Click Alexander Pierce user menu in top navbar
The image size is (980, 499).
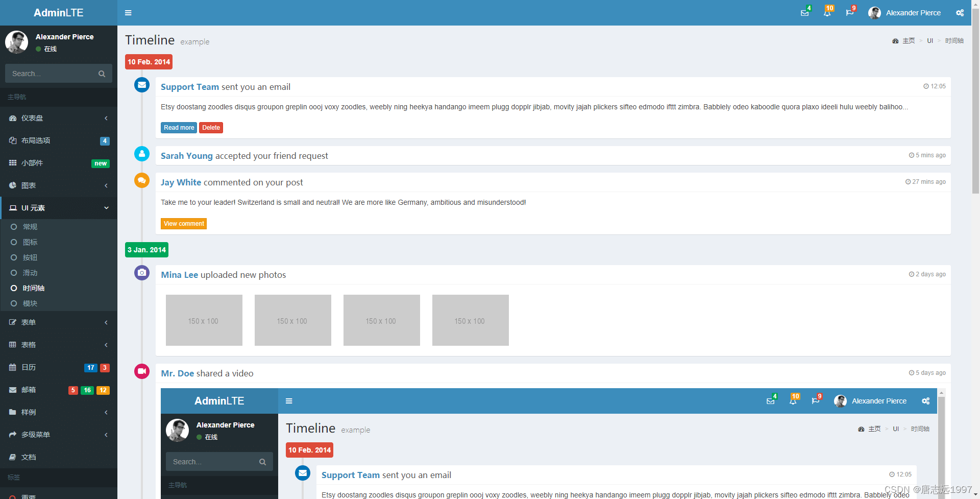pyautogui.click(x=904, y=13)
